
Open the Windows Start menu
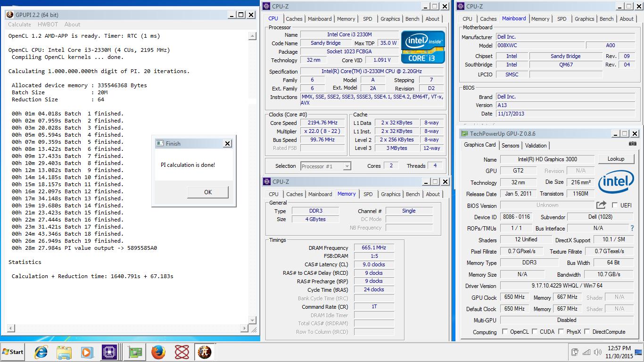click(x=13, y=352)
